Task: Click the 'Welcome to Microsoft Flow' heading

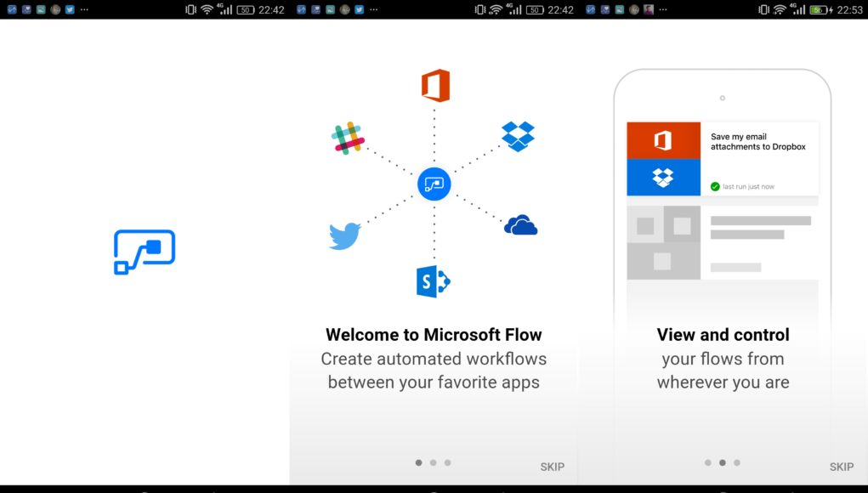Action: [x=434, y=335]
